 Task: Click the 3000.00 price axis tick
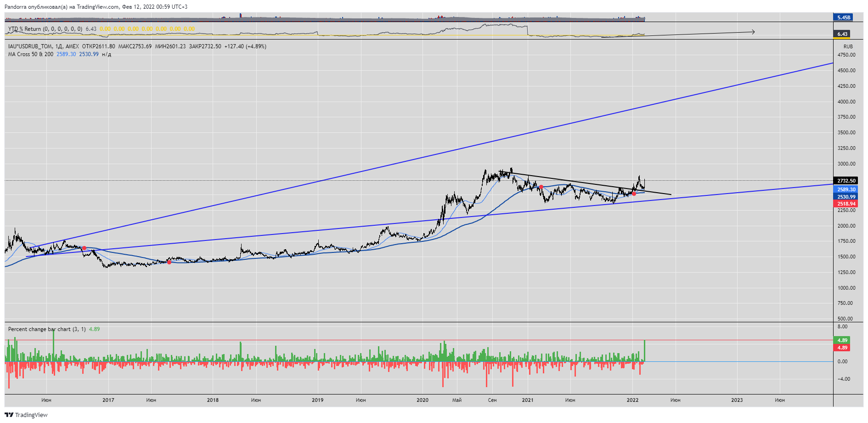pyautogui.click(x=846, y=164)
